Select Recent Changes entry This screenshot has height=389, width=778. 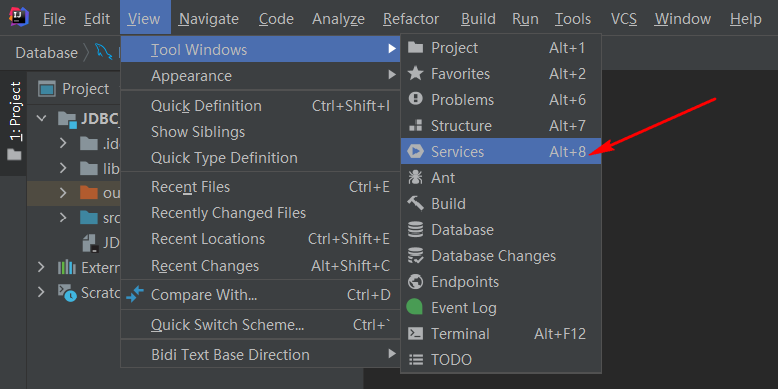260,266
